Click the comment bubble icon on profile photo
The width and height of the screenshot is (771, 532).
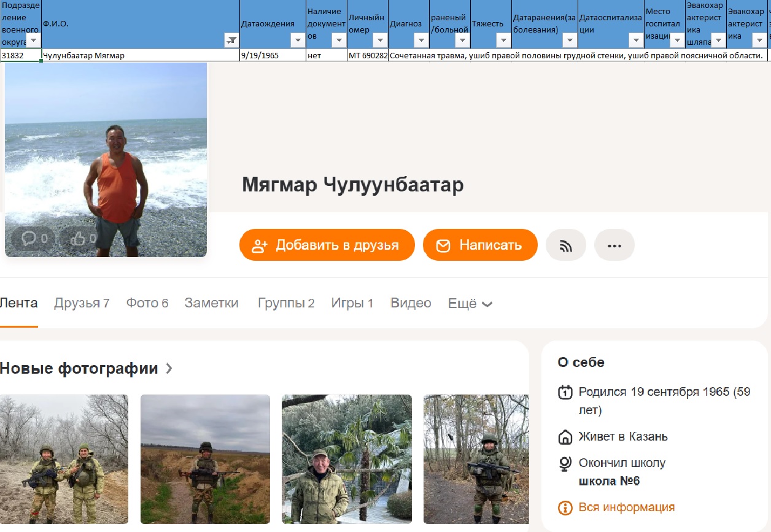point(29,238)
